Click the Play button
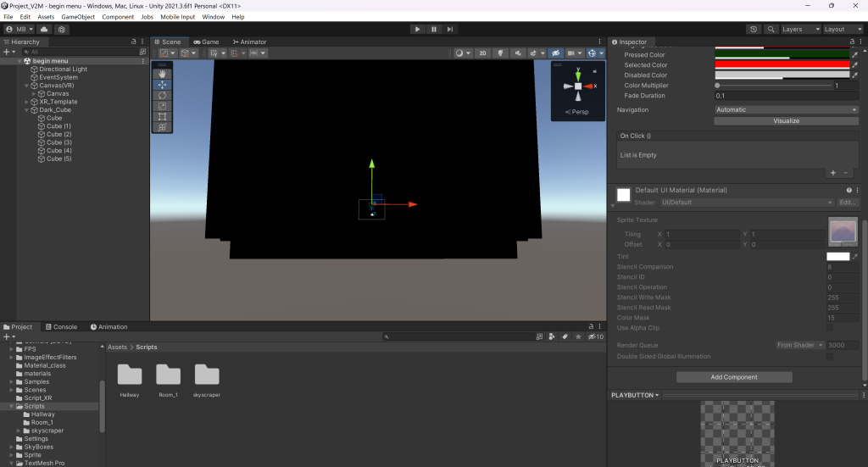The height and width of the screenshot is (467, 868). coord(417,30)
